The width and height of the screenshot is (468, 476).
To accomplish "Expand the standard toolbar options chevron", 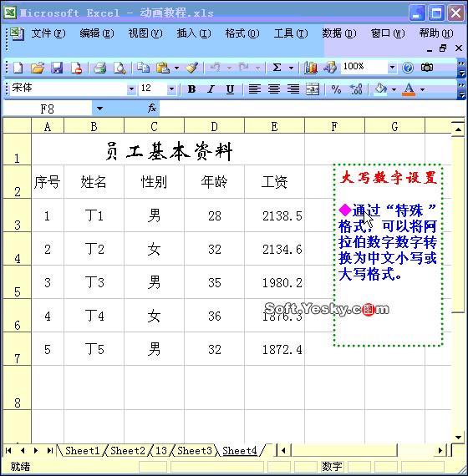I will [461, 68].
